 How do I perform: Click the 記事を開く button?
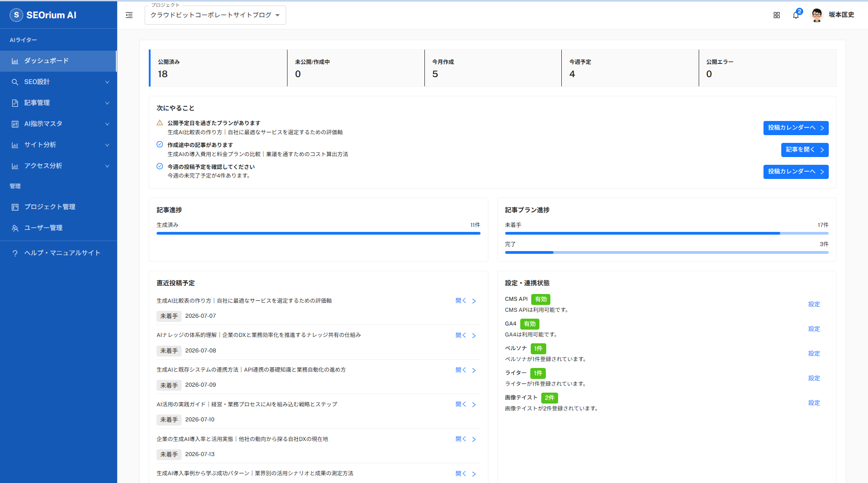point(805,150)
